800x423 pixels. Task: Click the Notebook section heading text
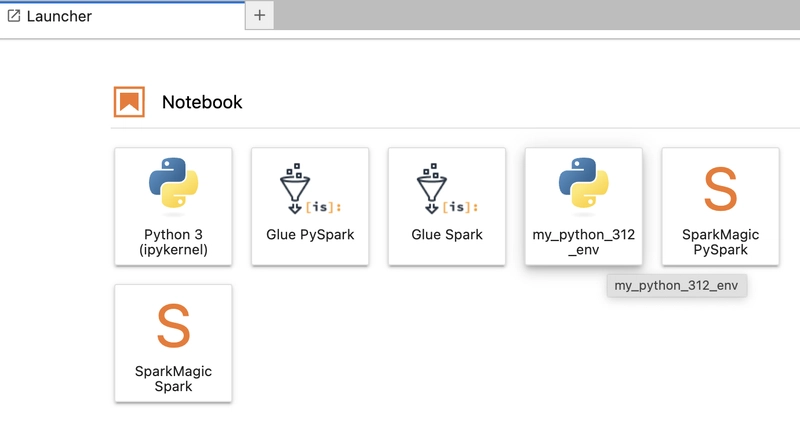point(202,102)
